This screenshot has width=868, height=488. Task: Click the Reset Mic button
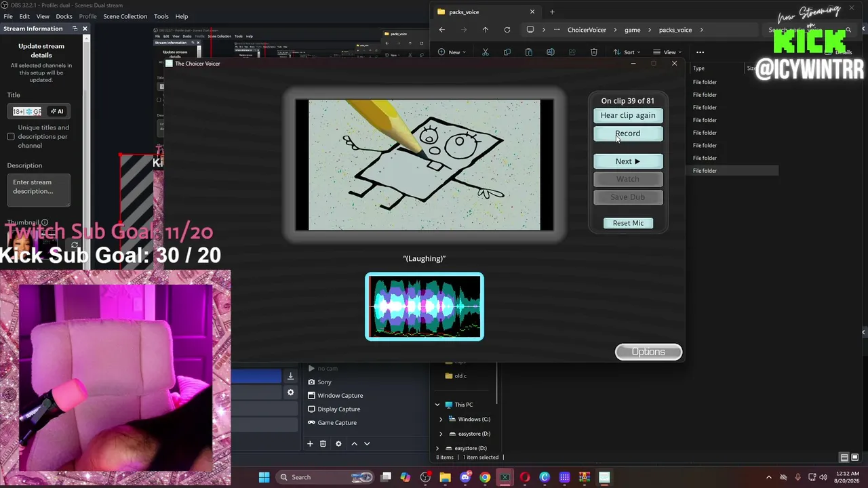tap(628, 223)
